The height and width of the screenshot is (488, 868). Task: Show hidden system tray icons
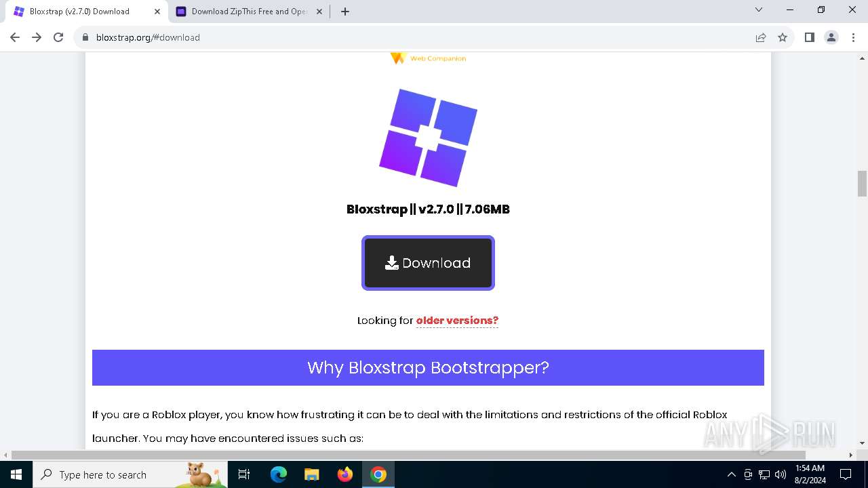click(731, 474)
